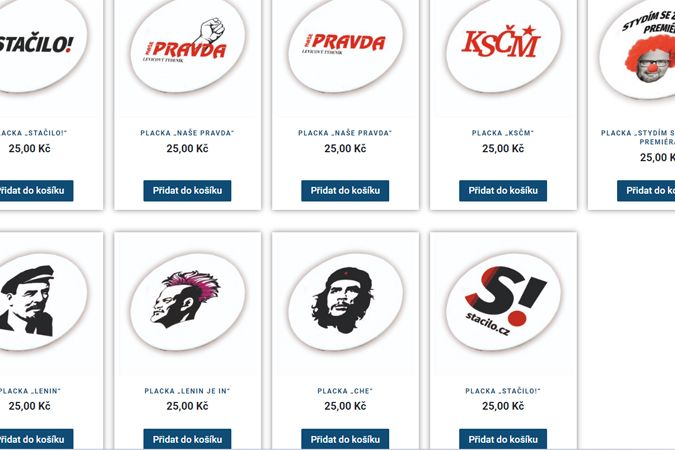The height and width of the screenshot is (450, 675).
Task: Add the Lenin je in badge to cart
Action: 187,439
